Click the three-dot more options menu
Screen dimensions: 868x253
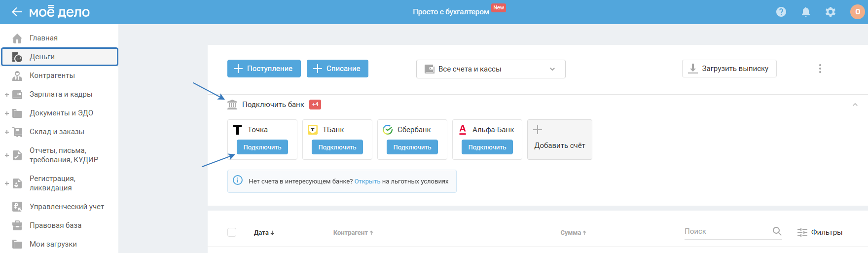820,69
